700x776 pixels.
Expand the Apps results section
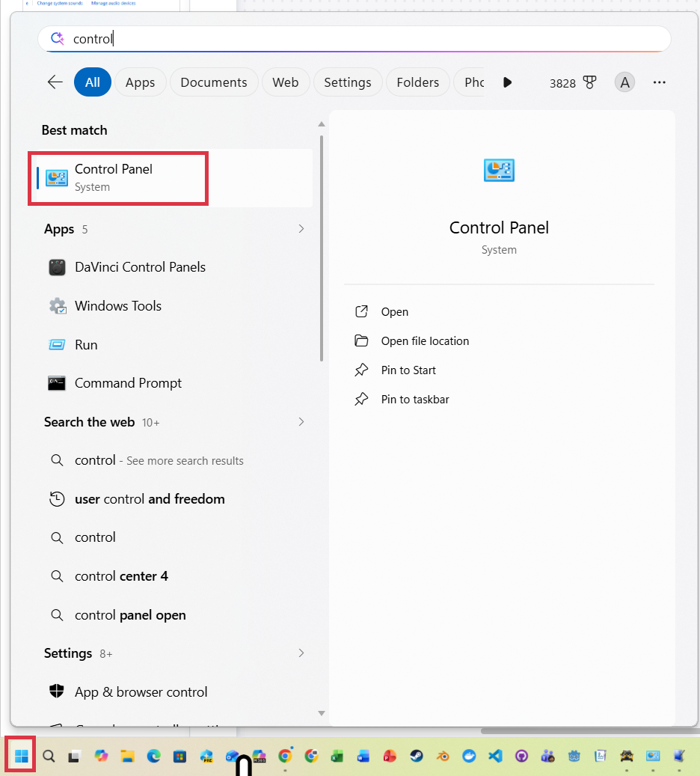click(x=301, y=229)
